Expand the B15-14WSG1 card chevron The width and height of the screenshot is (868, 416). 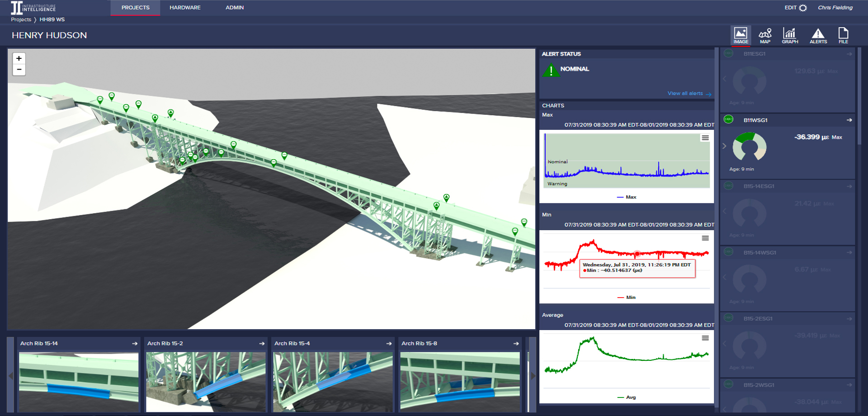(x=724, y=277)
